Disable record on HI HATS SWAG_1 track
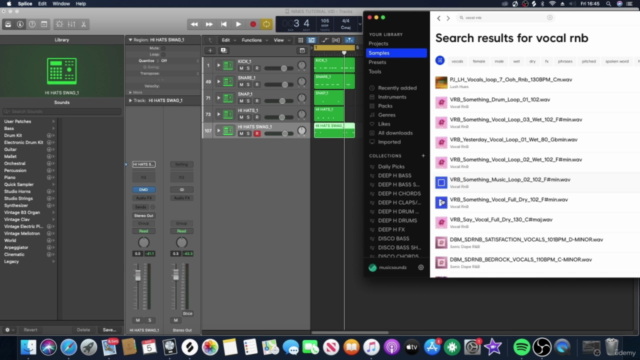The height and width of the screenshot is (360, 640). (x=257, y=133)
